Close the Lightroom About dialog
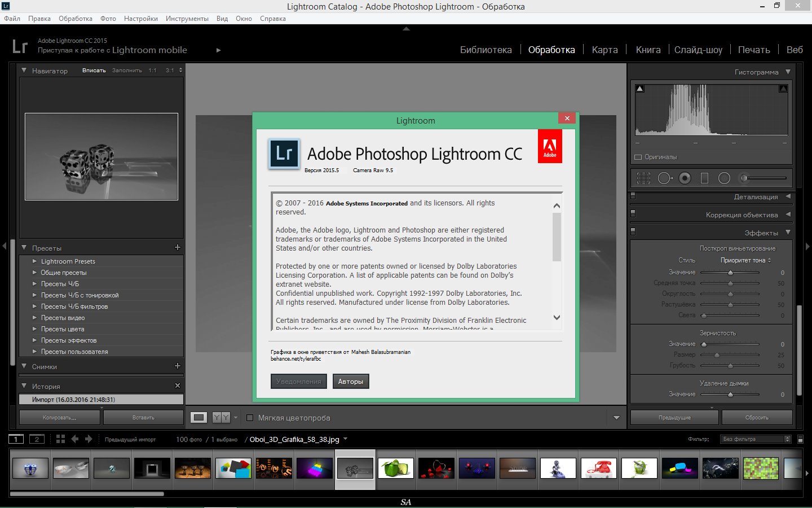 (x=567, y=118)
